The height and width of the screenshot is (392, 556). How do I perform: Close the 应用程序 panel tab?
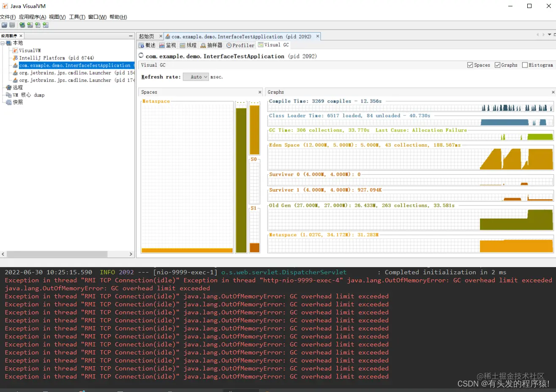[x=21, y=36]
